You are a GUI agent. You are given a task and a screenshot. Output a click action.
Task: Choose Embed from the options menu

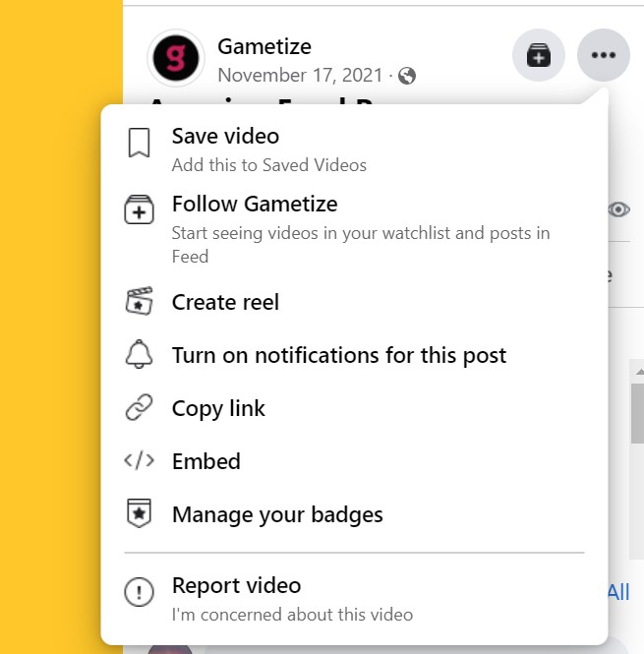coord(354,461)
